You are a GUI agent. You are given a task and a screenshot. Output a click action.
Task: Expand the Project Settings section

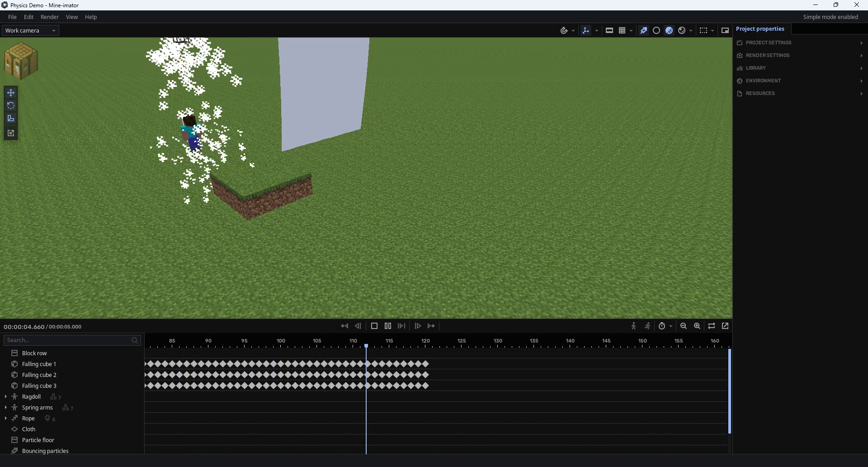click(x=800, y=43)
